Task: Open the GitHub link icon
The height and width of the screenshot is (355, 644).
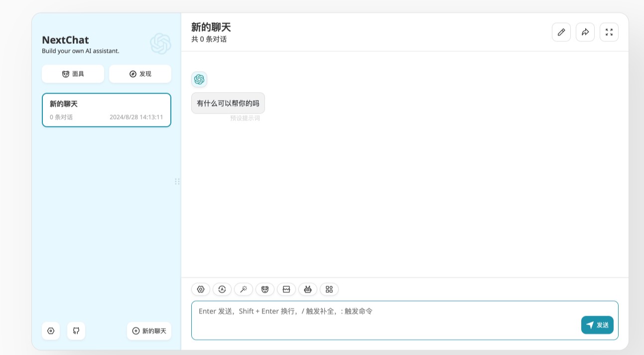Action: coord(76,331)
